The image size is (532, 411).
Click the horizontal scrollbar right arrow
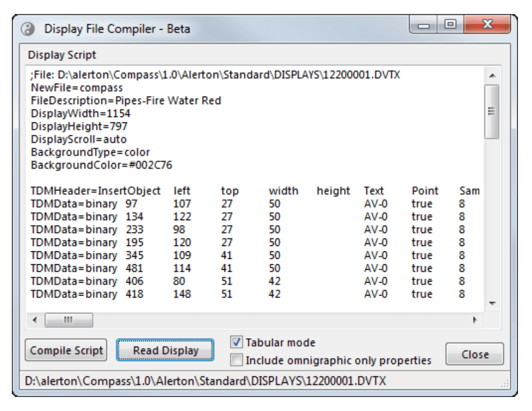point(475,319)
